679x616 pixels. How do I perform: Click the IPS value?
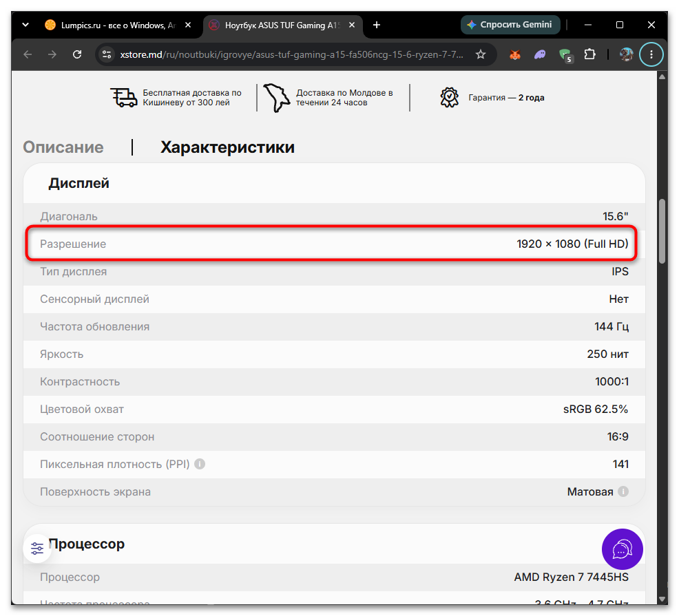point(620,271)
